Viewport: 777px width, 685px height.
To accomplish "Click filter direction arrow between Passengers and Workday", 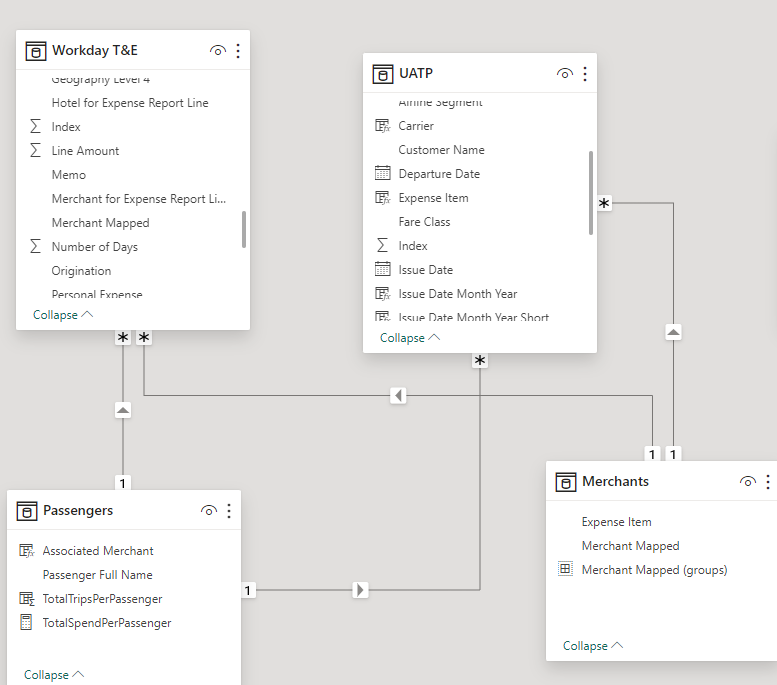I will click(x=123, y=410).
